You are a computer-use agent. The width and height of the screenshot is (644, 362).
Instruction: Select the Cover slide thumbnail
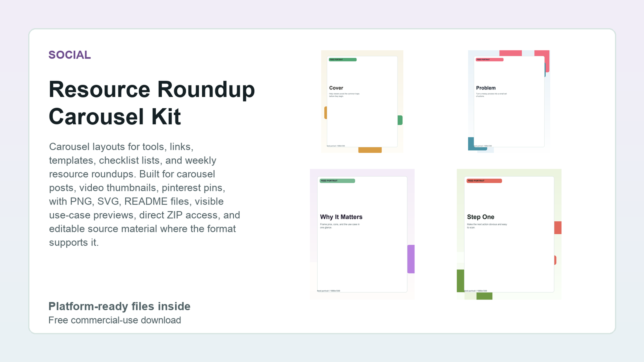[362, 101]
